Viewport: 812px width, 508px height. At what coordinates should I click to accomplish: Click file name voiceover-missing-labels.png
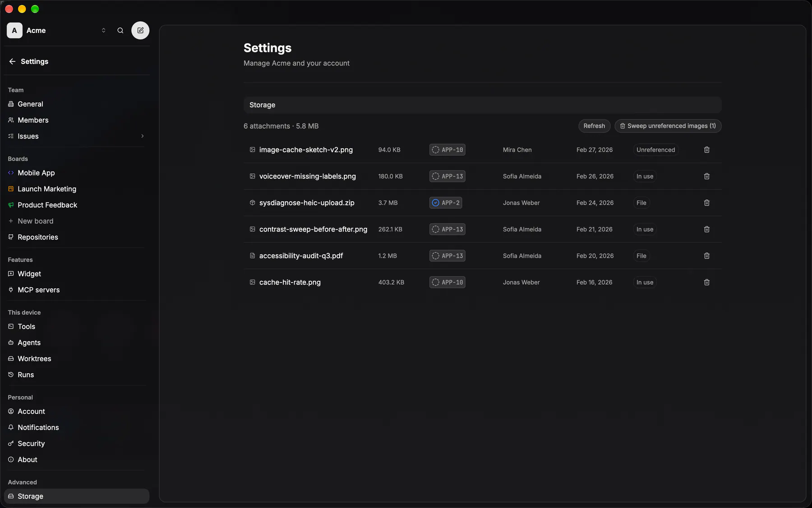(308, 176)
